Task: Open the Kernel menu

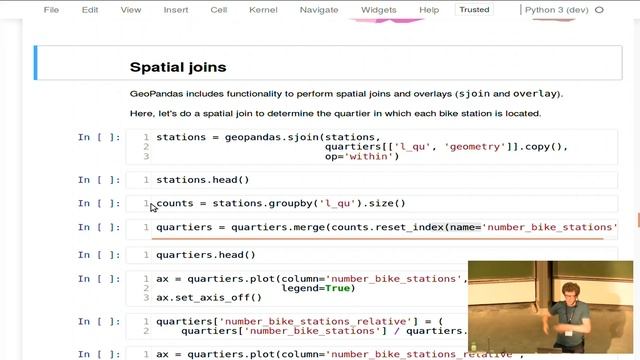Action: 263,10
